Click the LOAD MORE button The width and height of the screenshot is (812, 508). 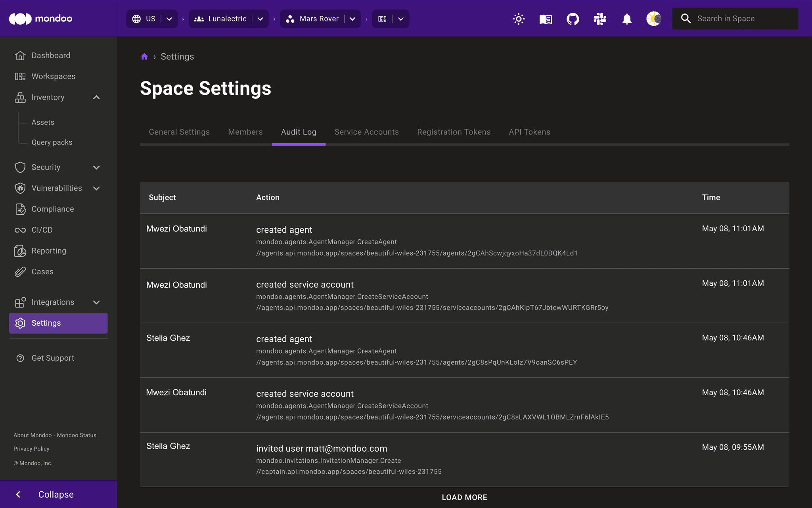[464, 497]
